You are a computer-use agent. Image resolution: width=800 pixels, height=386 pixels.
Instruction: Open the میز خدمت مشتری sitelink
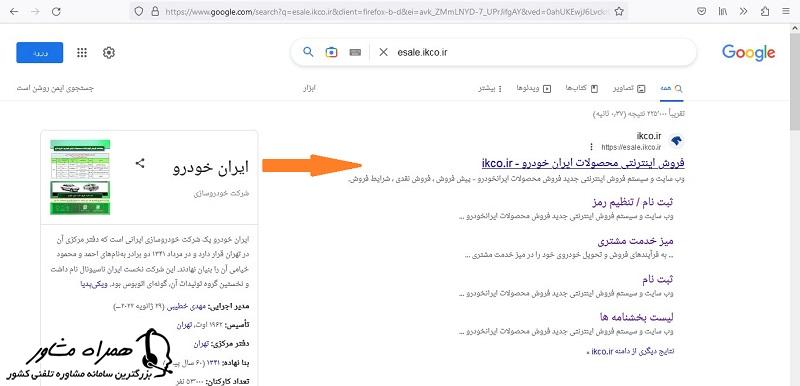(636, 241)
